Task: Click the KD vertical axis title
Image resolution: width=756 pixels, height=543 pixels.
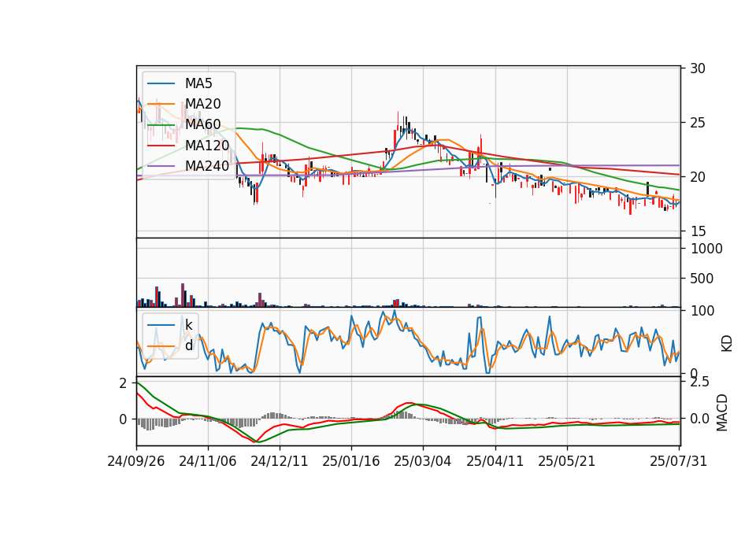Action: (727, 344)
